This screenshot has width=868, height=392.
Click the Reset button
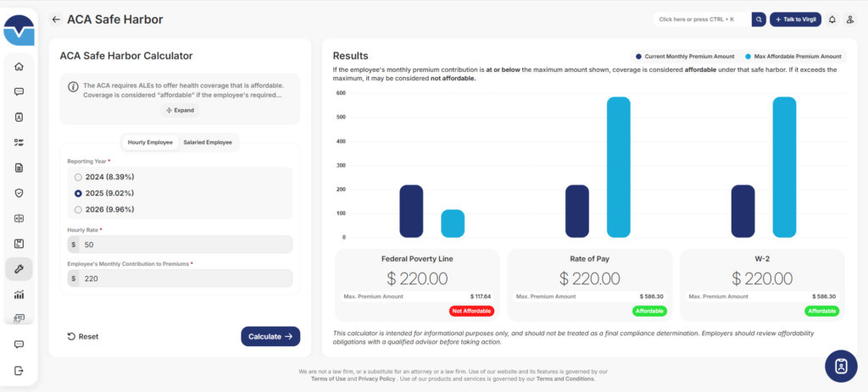tap(83, 336)
